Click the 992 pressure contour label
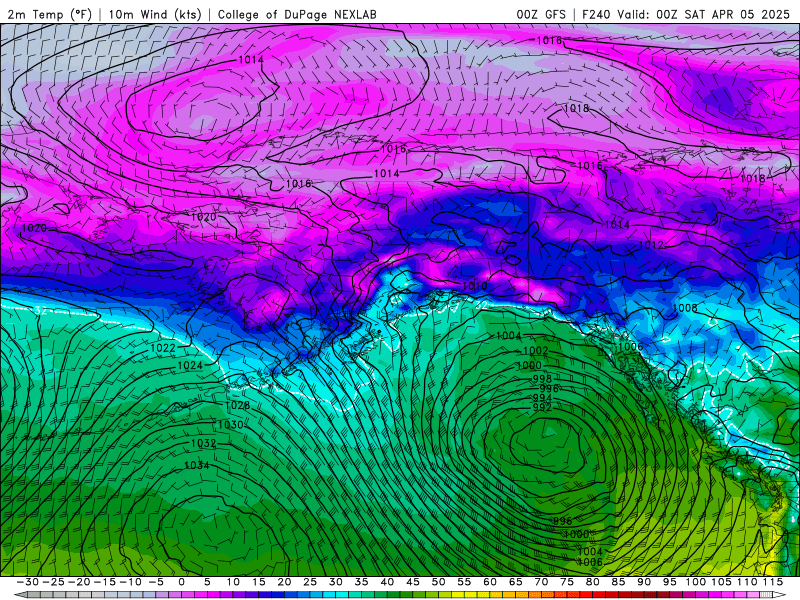Screen dimensions: 800x600 [x=542, y=407]
